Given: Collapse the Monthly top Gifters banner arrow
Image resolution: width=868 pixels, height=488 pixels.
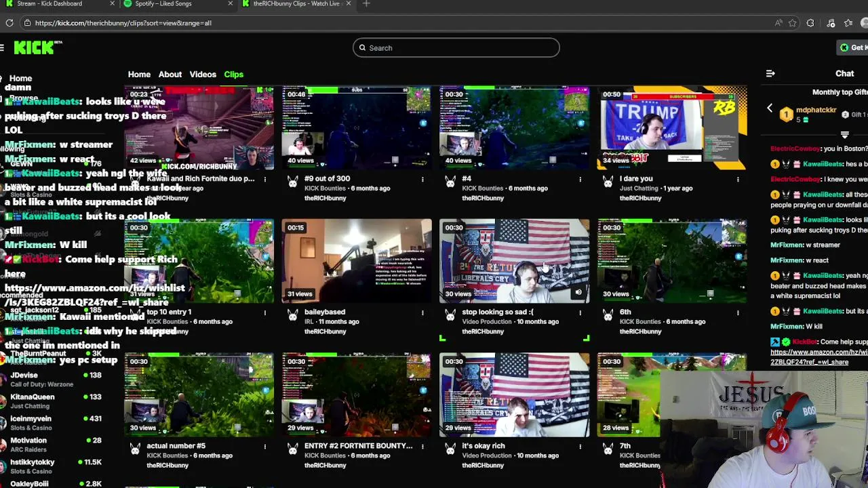Looking at the screenshot, I should coord(845,135).
